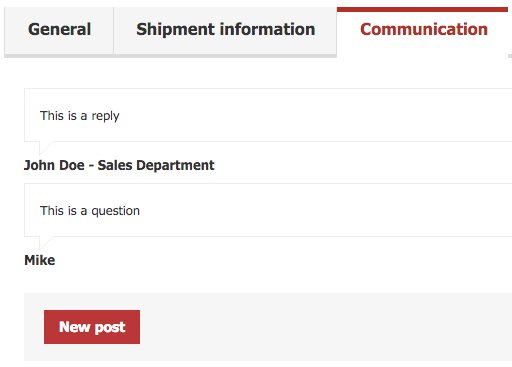Viewport: 512px width, 367px height.
Task: Click the word "reply" in the first message
Action: [x=105, y=117]
